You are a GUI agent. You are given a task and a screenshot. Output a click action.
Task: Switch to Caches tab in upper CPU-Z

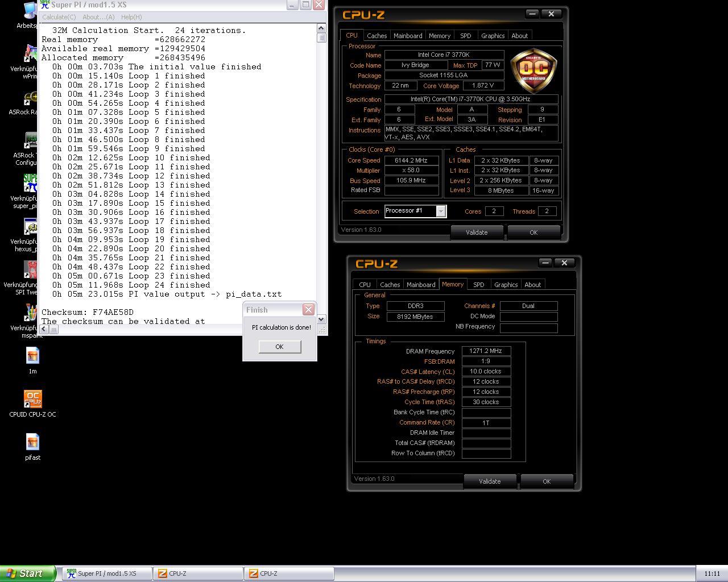377,36
